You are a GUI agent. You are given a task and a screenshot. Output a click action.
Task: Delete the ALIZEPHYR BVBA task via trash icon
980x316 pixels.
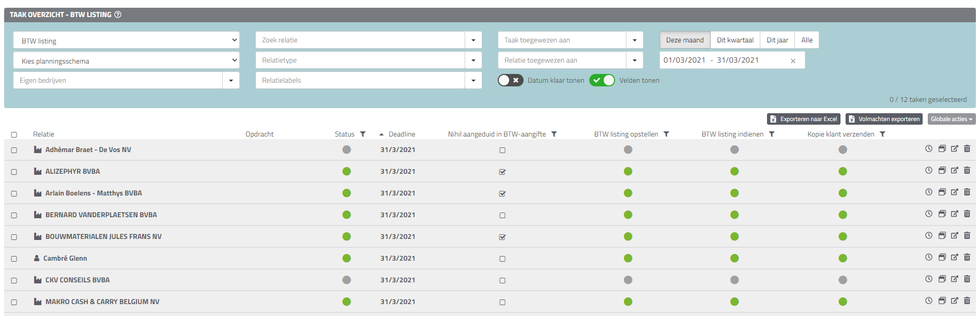tap(967, 170)
